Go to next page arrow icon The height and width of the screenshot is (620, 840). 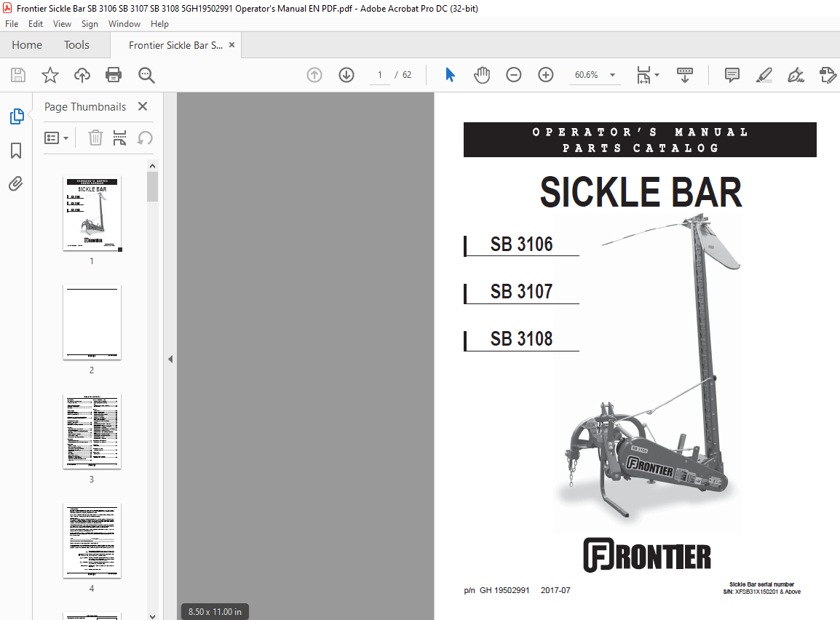[x=346, y=75]
